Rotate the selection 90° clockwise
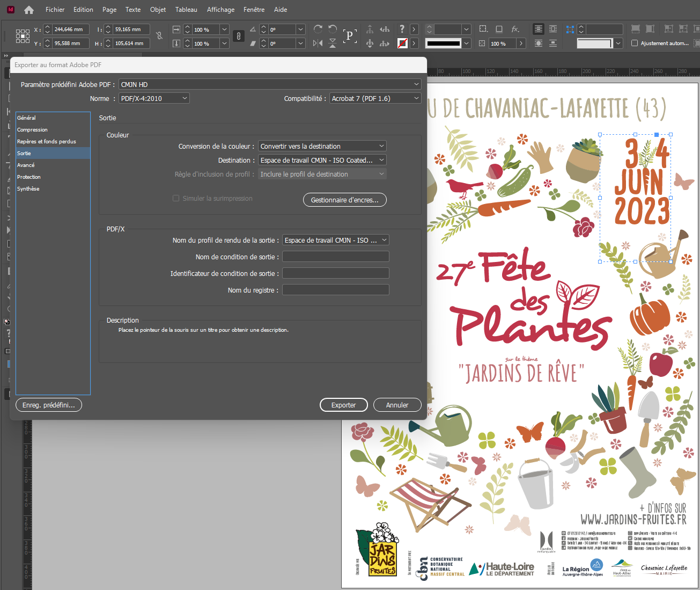The image size is (700, 590). (318, 29)
